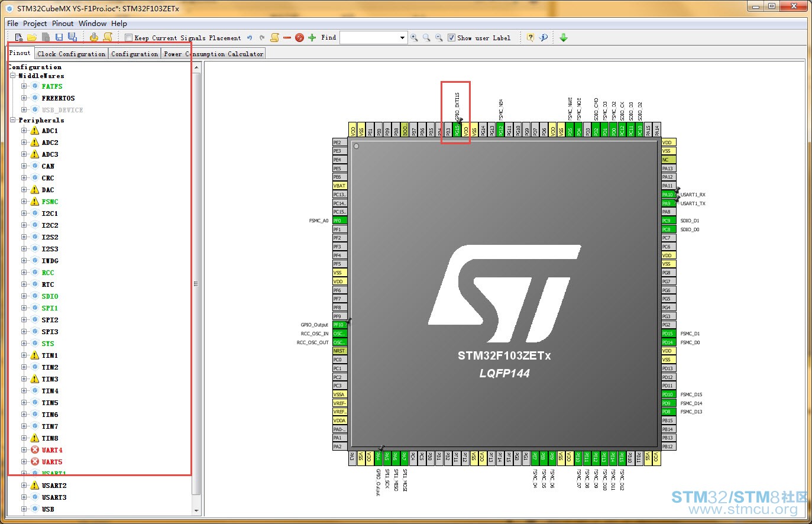This screenshot has height=524, width=812.
Task: Select pin PG15 on the chip
Action: click(x=457, y=130)
